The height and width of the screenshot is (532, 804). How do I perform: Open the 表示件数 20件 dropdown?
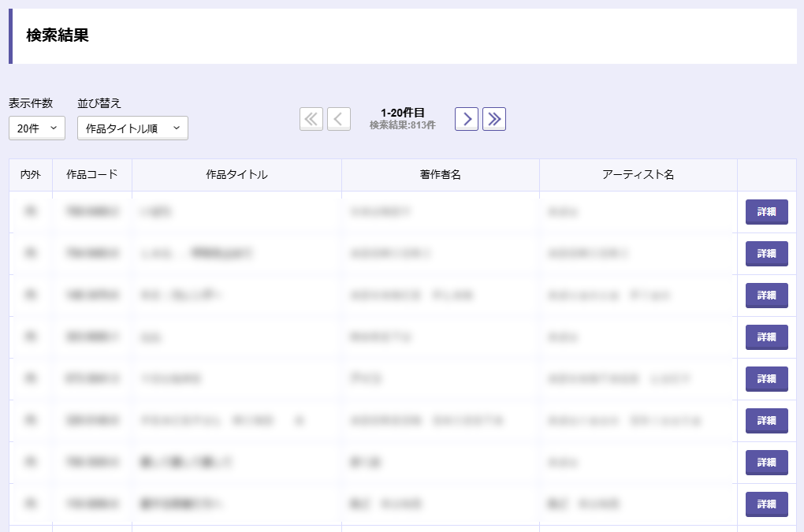[x=37, y=128]
